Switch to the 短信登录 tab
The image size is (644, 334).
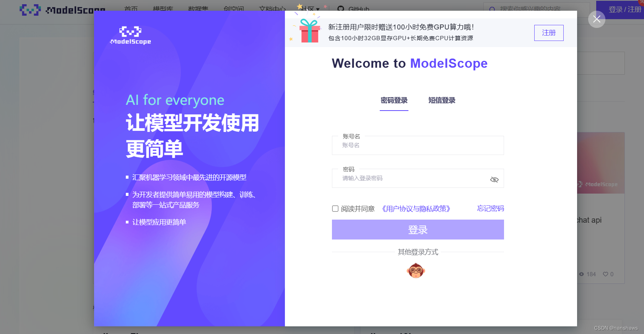point(442,100)
